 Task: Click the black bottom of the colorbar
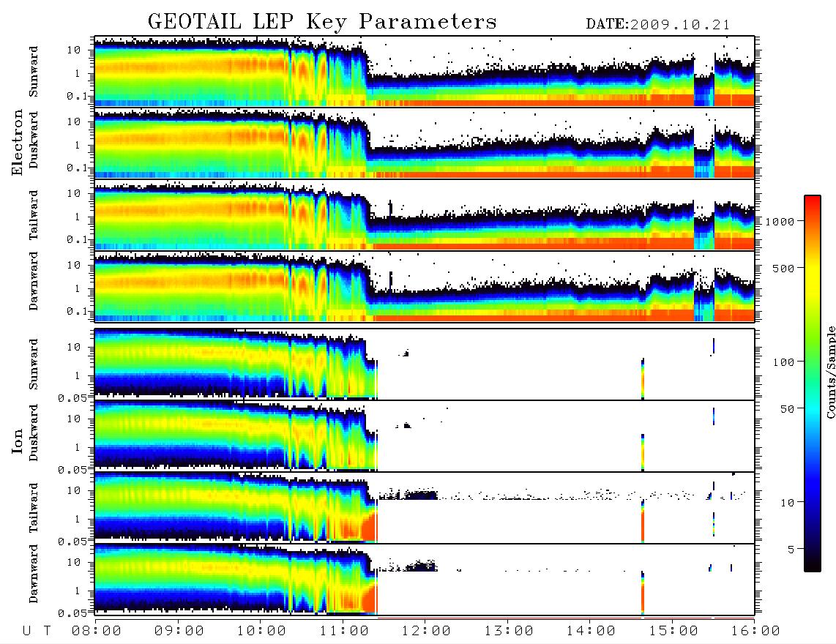(813, 564)
